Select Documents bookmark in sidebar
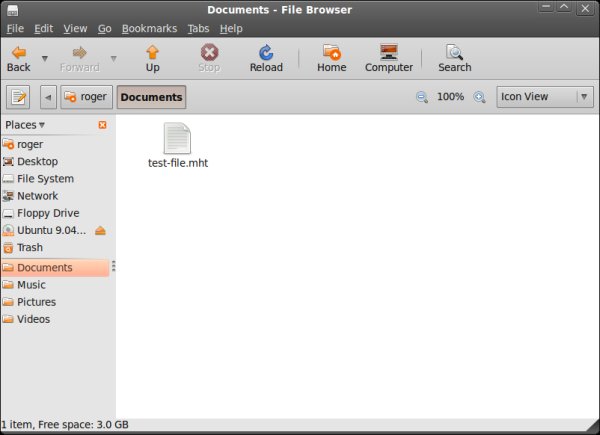600x435 pixels. [55, 267]
